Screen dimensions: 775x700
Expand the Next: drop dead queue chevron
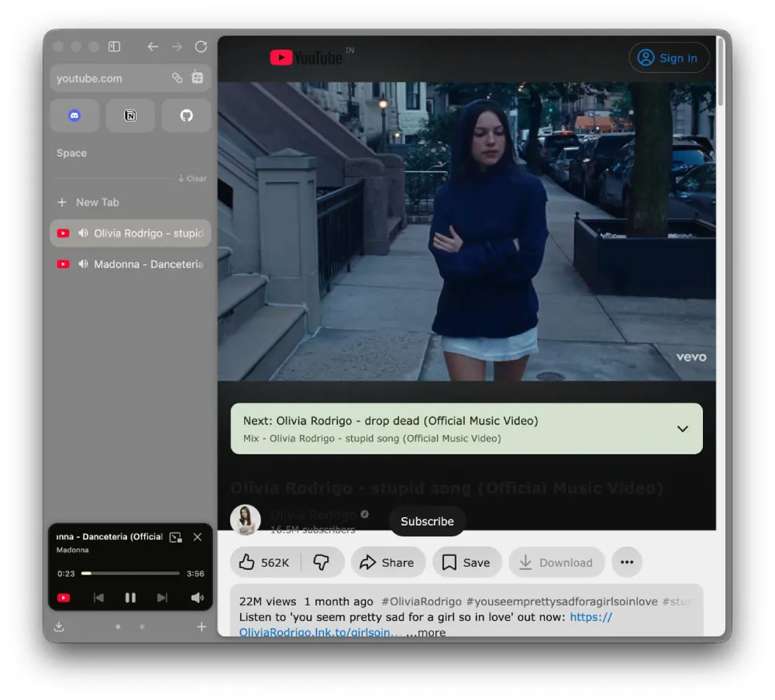point(683,429)
